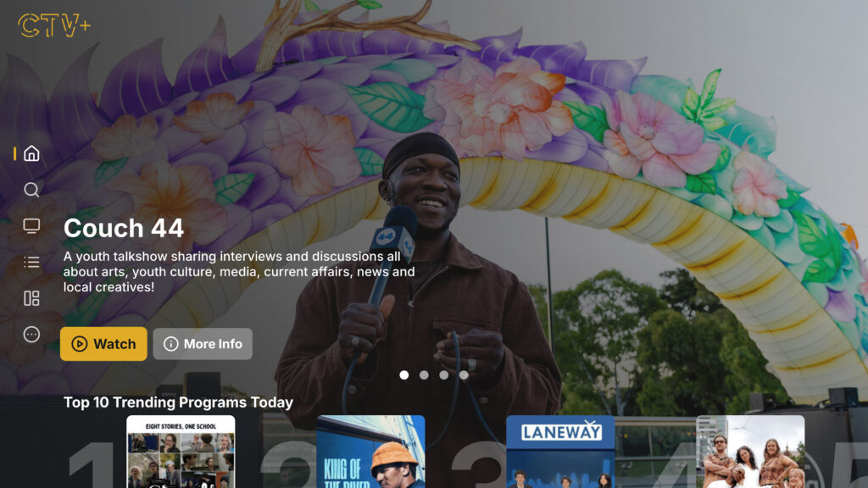Viewport: 868px width, 488px height.
Task: Select the fourth carousel indicator dot
Action: [462, 373]
